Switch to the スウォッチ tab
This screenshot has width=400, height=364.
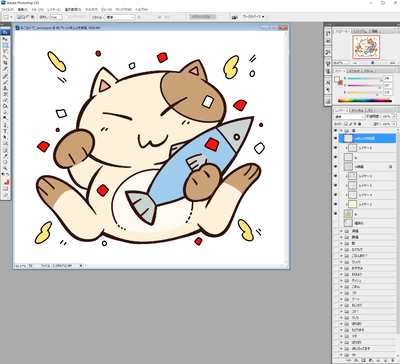tap(354, 71)
